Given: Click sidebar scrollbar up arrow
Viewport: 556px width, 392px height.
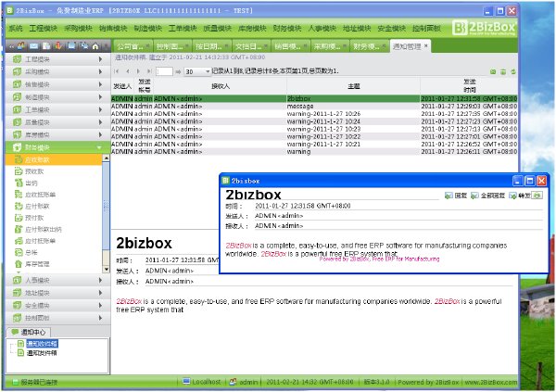Looking at the screenshot, I should [x=106, y=158].
